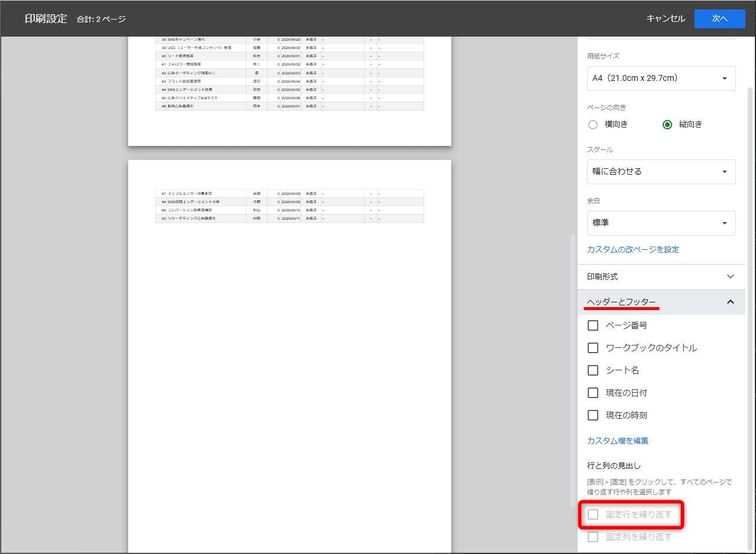Check the シート名 checkbox
Viewport: 756px width, 554px height.
pos(593,370)
